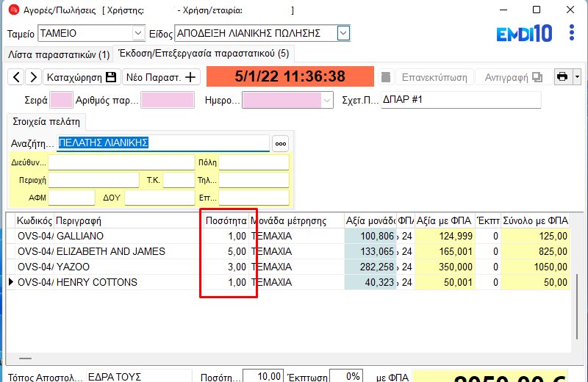
Task: Click the grey stop square icon
Action: coord(385,77)
